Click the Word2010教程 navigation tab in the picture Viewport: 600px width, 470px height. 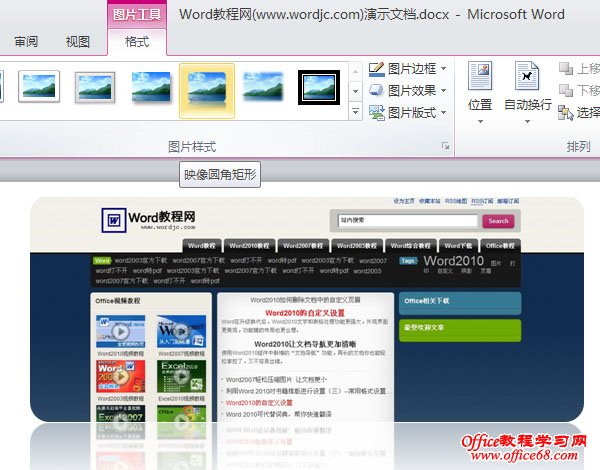pos(249,246)
